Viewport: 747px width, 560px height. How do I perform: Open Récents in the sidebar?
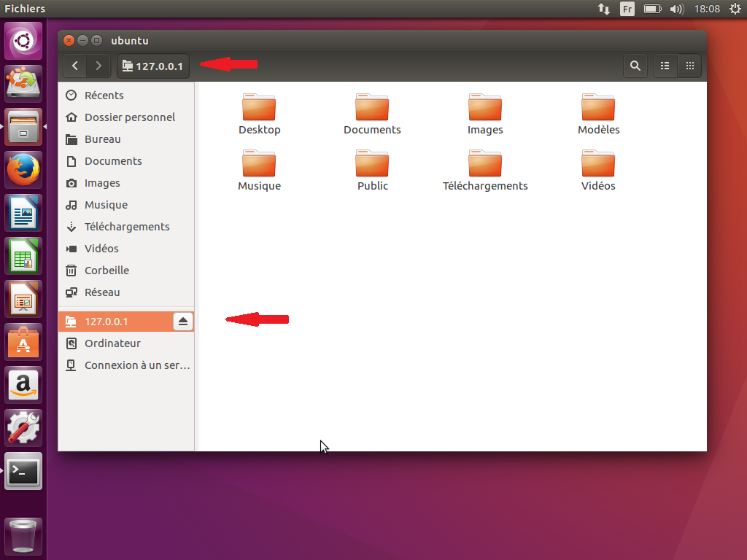[x=104, y=96]
